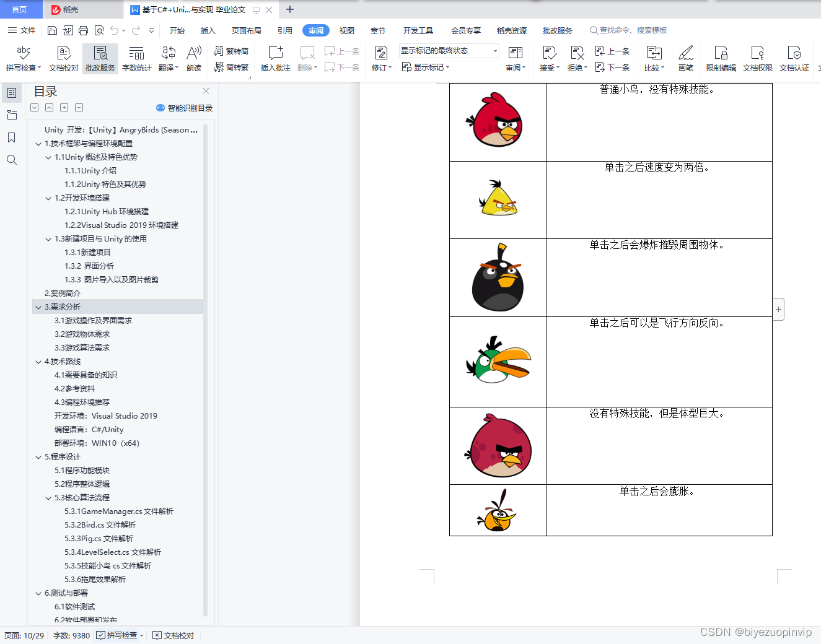Click the search magnifier icon in left sidebar
The image size is (821, 644).
coord(11,160)
